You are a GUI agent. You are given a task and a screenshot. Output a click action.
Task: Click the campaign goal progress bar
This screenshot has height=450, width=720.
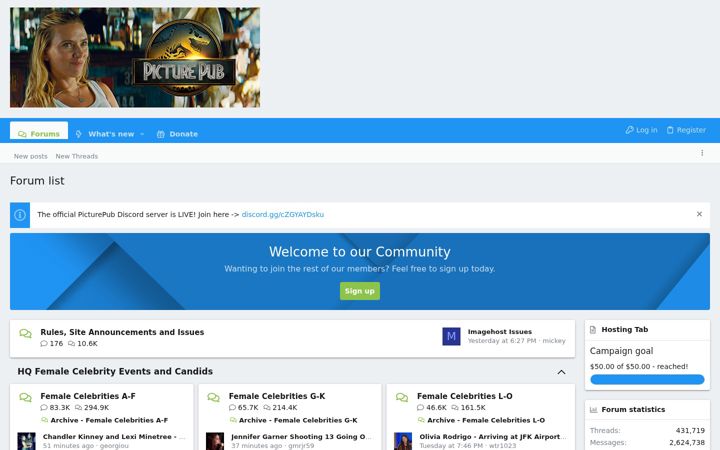[647, 379]
